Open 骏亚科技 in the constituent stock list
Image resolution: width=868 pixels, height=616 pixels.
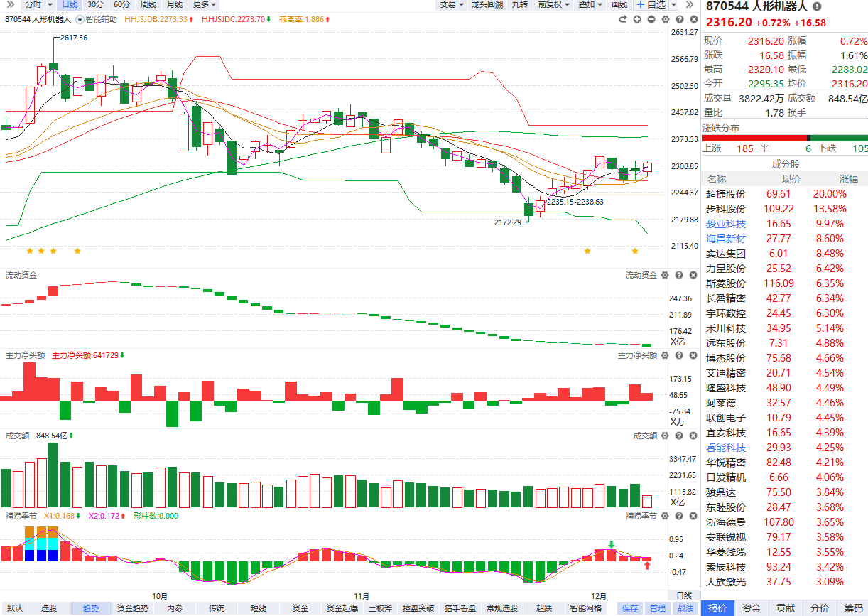[x=726, y=224]
